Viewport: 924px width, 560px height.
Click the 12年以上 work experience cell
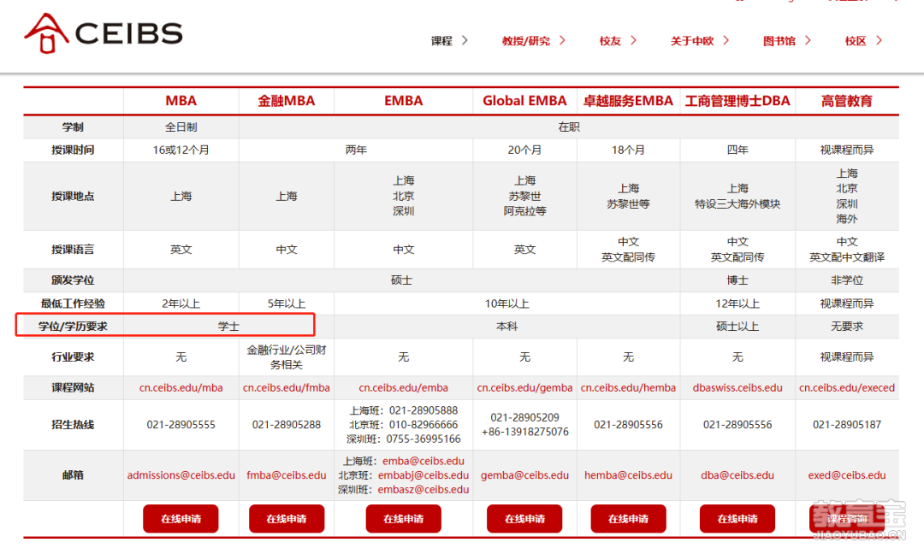pyautogui.click(x=737, y=304)
